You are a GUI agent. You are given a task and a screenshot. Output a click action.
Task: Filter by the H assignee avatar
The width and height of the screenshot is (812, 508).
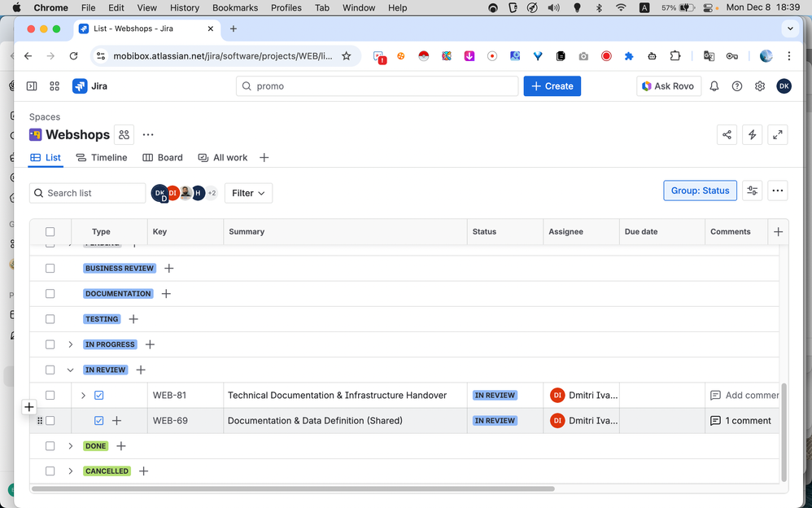click(199, 193)
